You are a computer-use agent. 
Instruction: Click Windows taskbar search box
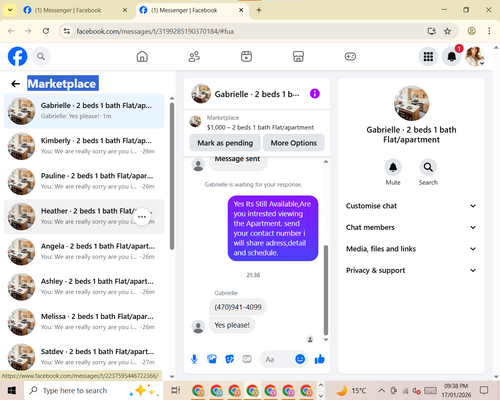pos(93,390)
